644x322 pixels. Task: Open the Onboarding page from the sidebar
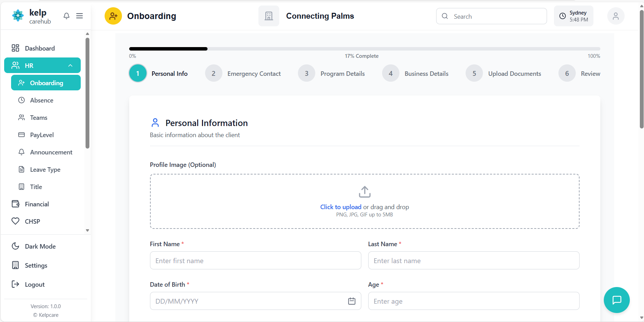click(x=46, y=83)
